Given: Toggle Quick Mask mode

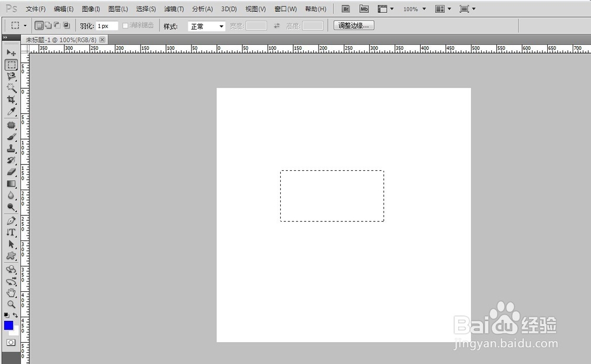Looking at the screenshot, I should [11, 342].
